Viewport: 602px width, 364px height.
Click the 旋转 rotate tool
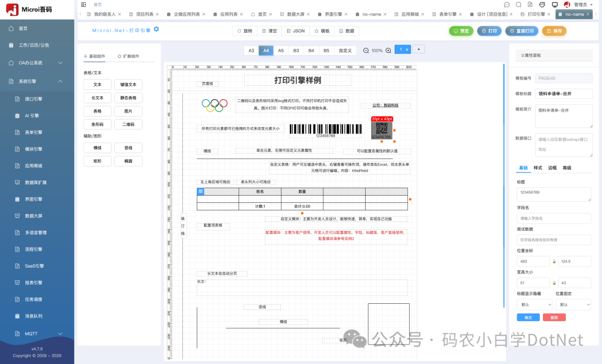pyautogui.click(x=244, y=31)
